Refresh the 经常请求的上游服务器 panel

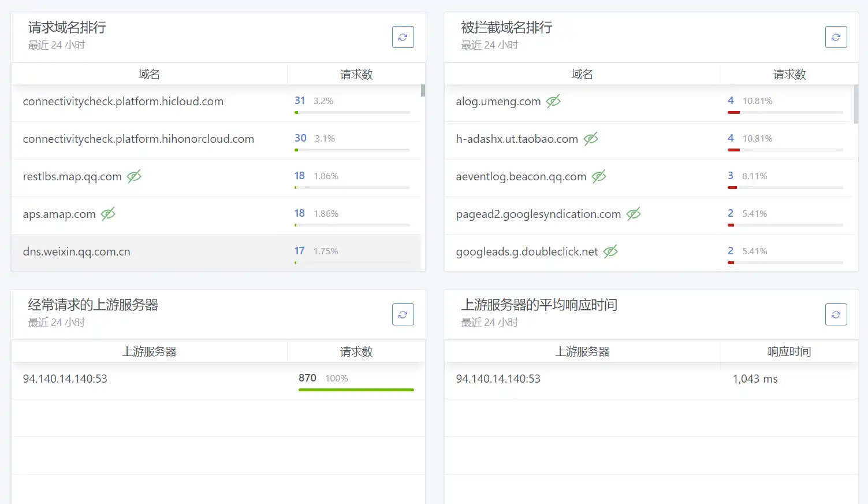pos(403,314)
